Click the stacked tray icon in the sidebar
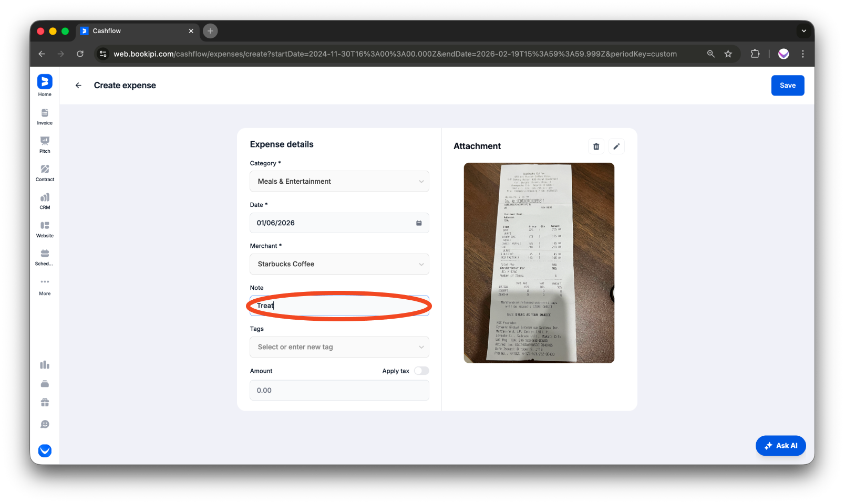Screen dimensions: 845x504 point(45,384)
